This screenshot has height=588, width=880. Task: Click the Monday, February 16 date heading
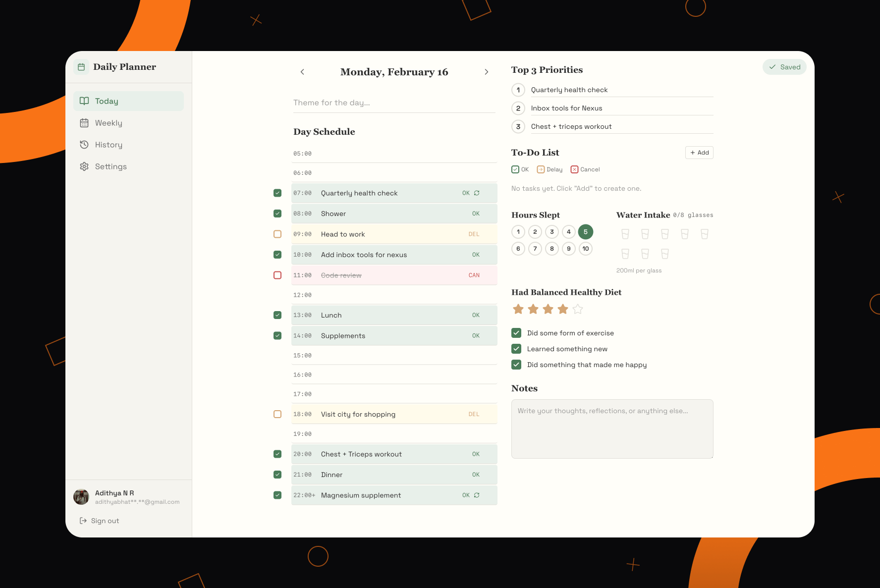[394, 72]
